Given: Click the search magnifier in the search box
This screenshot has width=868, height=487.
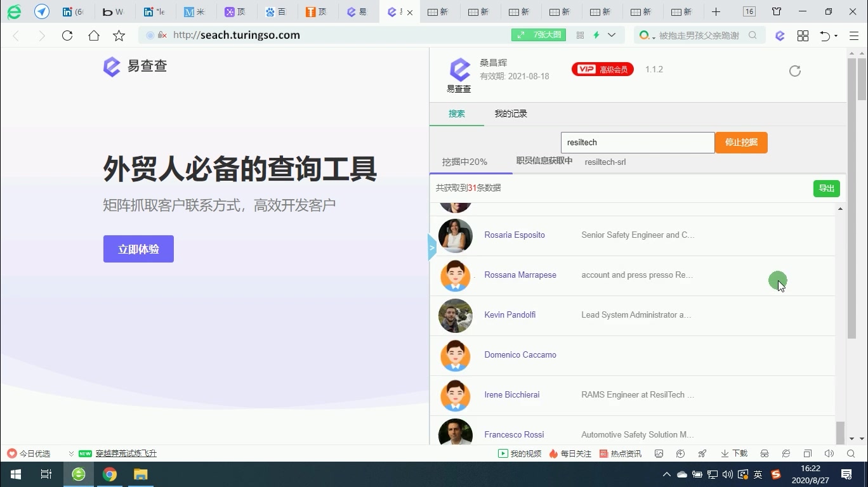Looking at the screenshot, I should pyautogui.click(x=753, y=36).
